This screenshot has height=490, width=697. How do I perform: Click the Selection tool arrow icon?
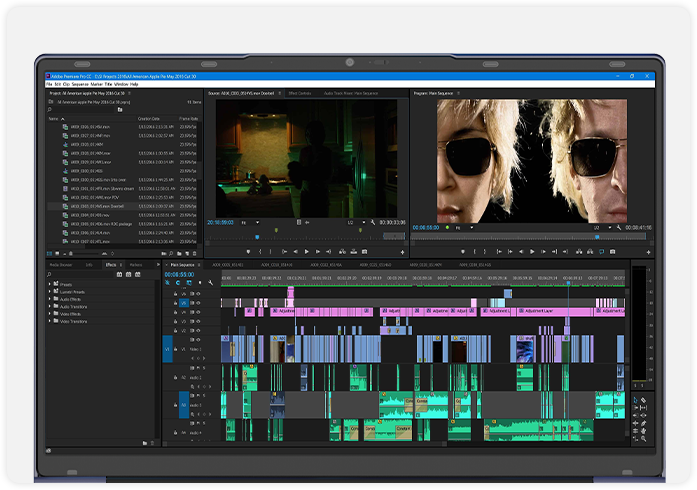(635, 400)
